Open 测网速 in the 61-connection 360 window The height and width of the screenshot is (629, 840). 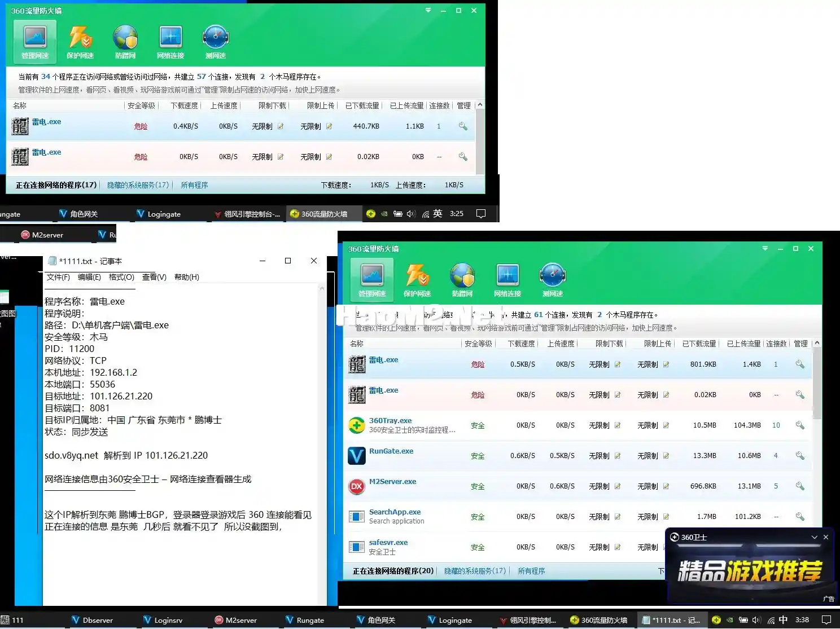[553, 279]
